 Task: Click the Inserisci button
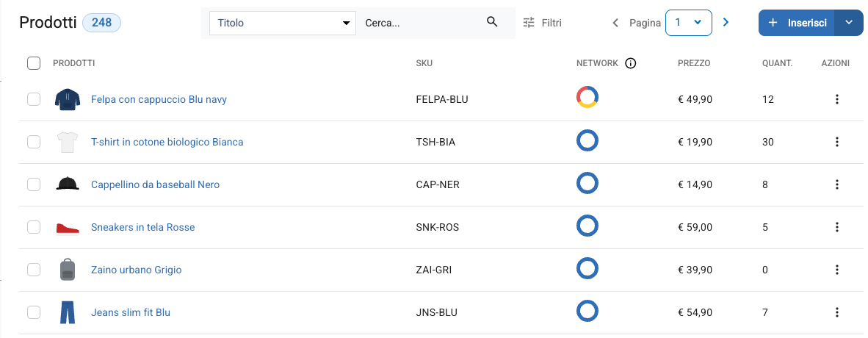click(797, 23)
